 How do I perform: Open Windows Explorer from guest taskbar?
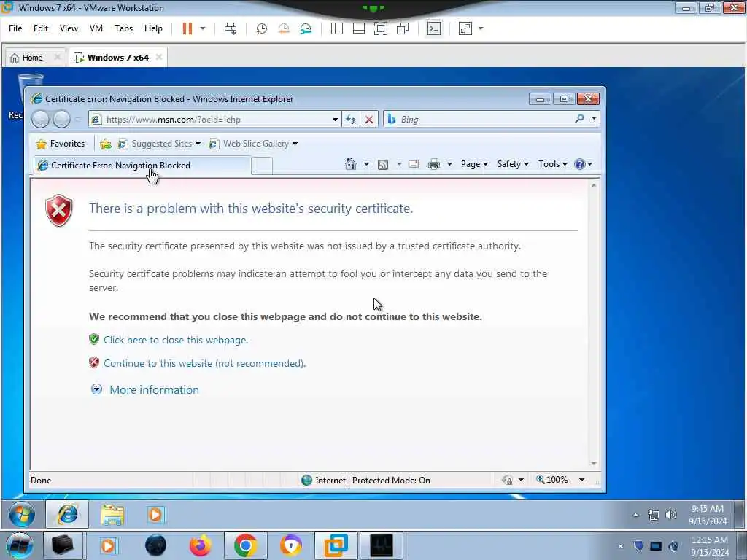coord(112,515)
